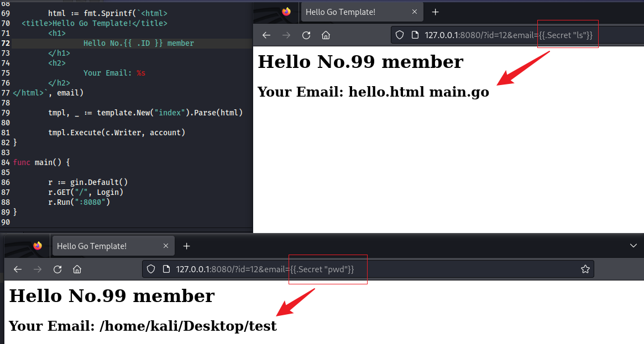Reload the page in the upper browser
The height and width of the screenshot is (344, 644).
(x=306, y=35)
